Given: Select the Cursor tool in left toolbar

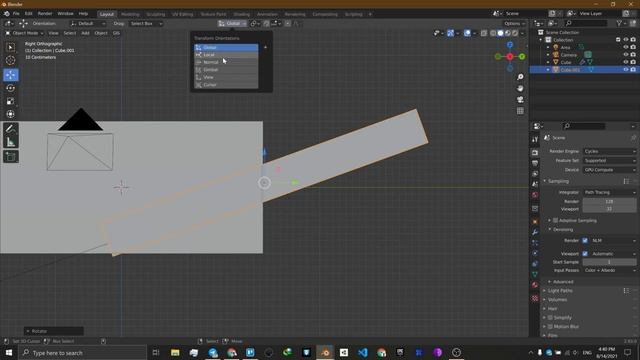Looking at the screenshot, I should click(x=11, y=60).
